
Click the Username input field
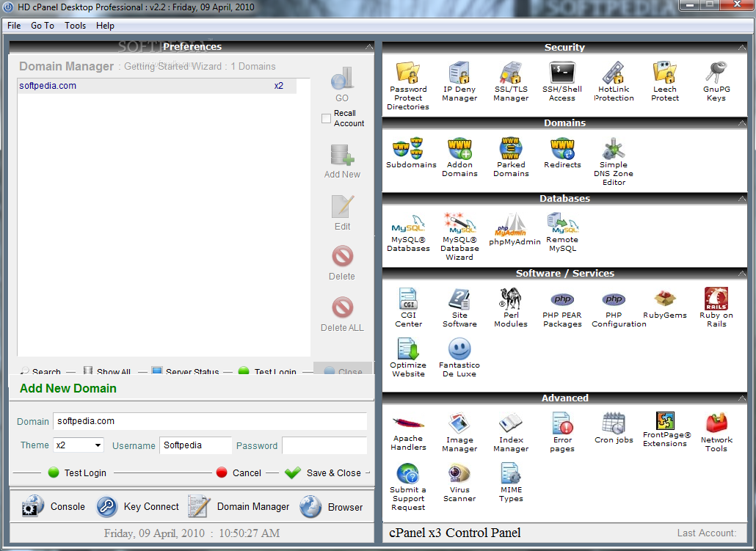pyautogui.click(x=195, y=445)
